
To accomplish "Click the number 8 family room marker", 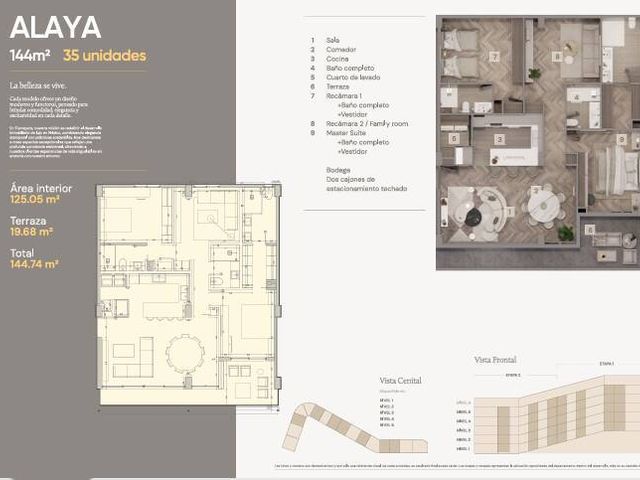I will [557, 56].
